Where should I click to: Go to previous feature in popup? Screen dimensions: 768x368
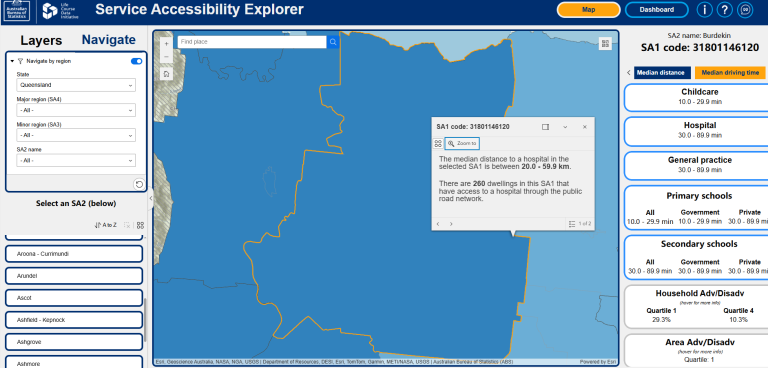[x=438, y=224]
